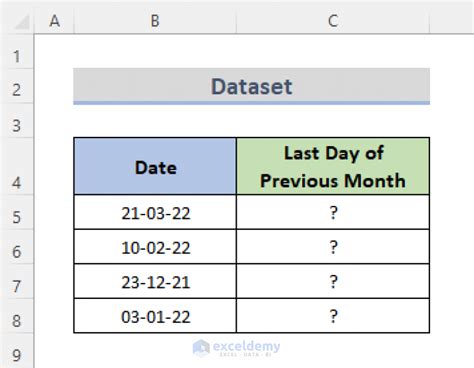Image resolution: width=474 pixels, height=368 pixels.
Task: Click the Date header cell
Action: click(x=155, y=166)
